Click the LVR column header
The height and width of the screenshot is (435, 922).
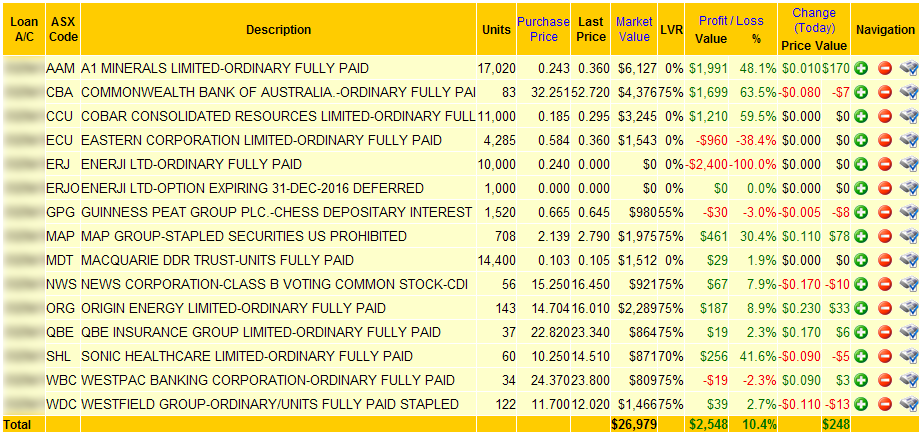coord(671,29)
